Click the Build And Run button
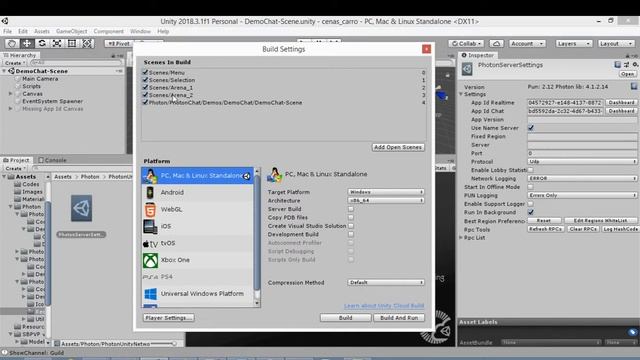Screen dimensions: 640x360 click(x=399, y=318)
